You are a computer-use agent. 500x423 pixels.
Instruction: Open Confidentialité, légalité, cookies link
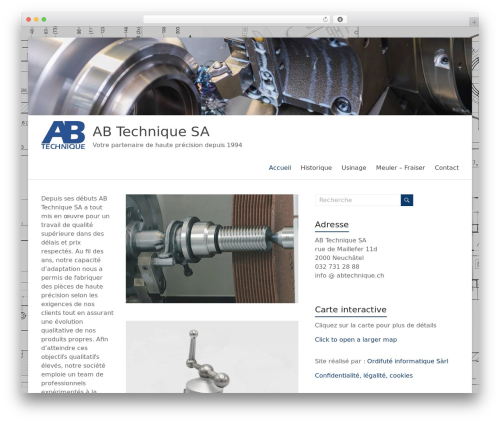(x=364, y=376)
